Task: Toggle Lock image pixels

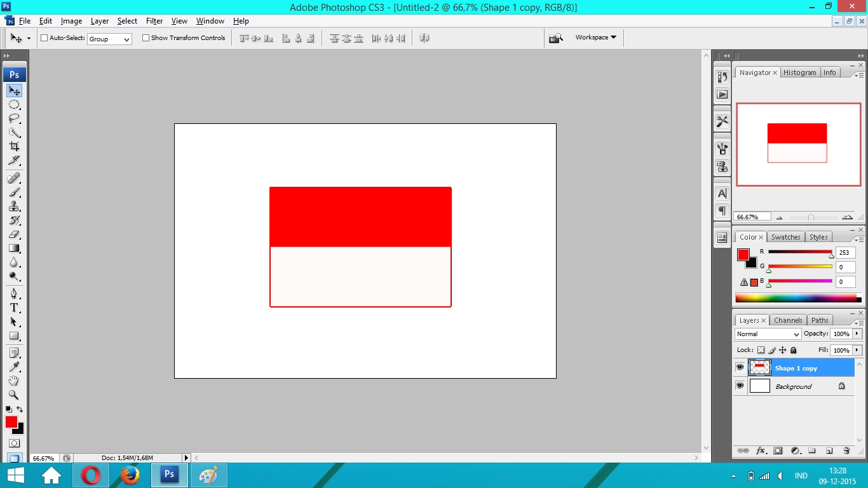Action: pos(772,350)
